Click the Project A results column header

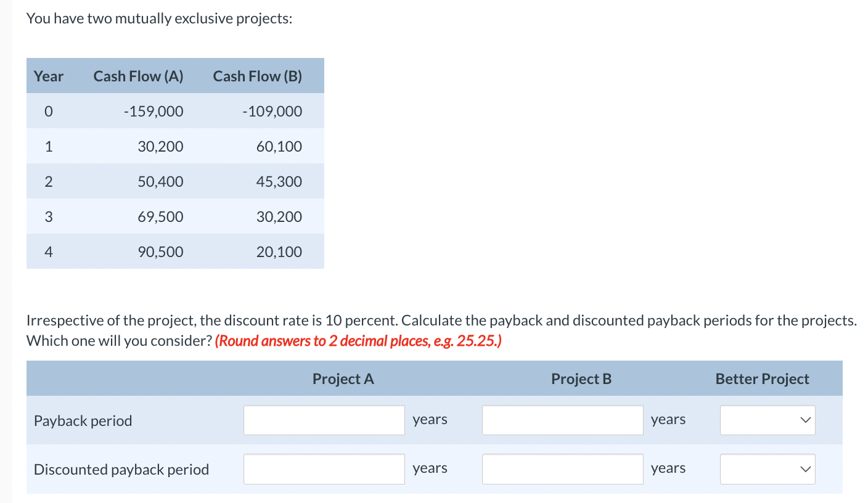343,378
